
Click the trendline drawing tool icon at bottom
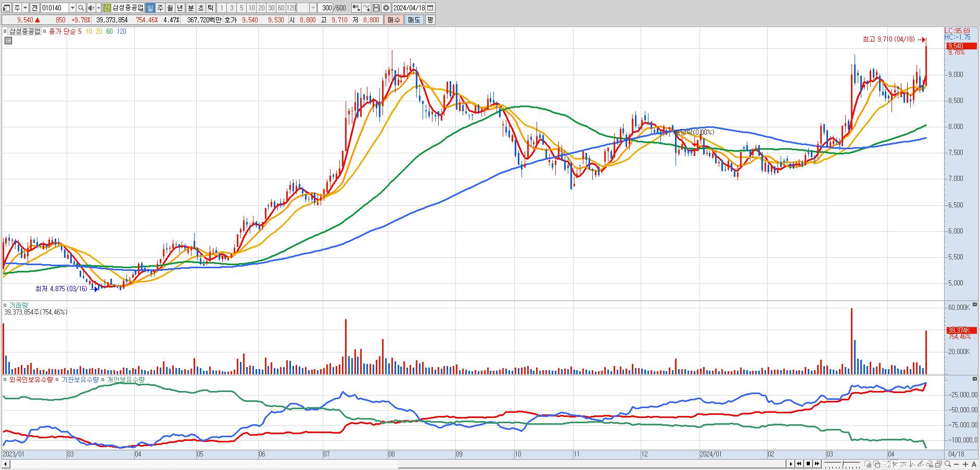[x=903, y=464]
